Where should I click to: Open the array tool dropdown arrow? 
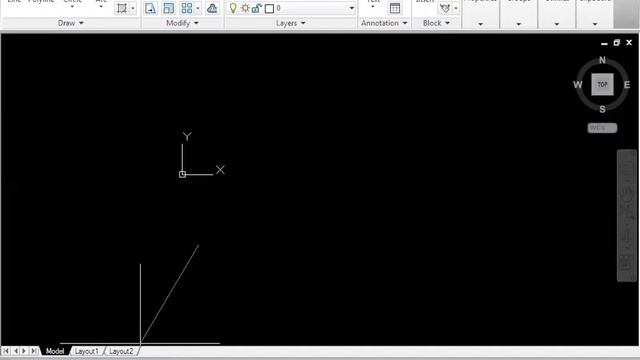coord(198,8)
